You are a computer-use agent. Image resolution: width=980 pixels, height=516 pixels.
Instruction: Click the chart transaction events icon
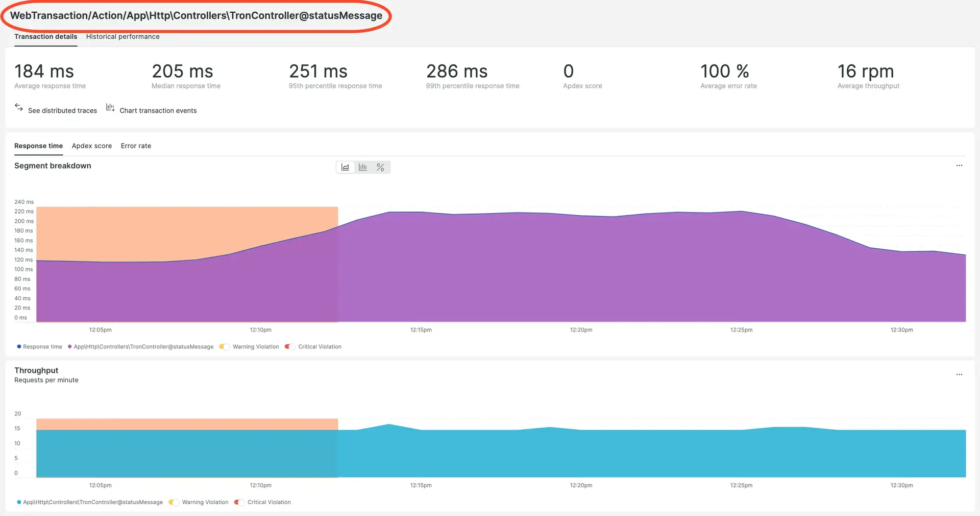pyautogui.click(x=110, y=107)
